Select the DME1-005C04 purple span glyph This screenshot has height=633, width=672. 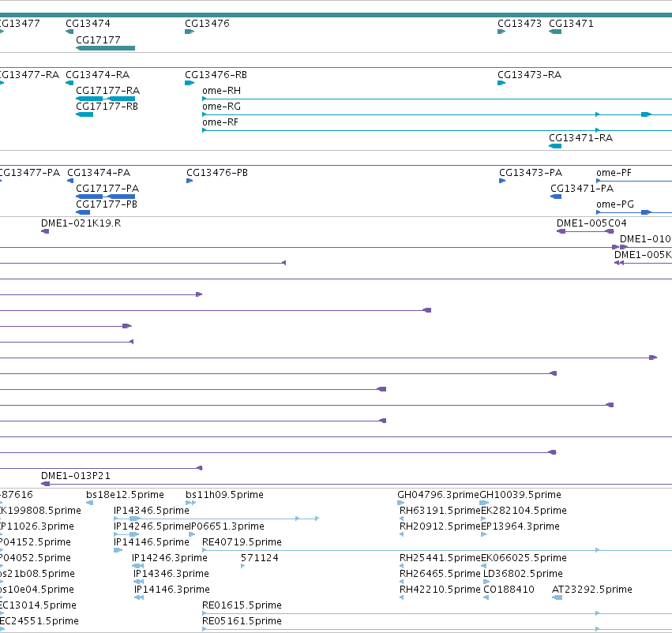click(x=585, y=232)
